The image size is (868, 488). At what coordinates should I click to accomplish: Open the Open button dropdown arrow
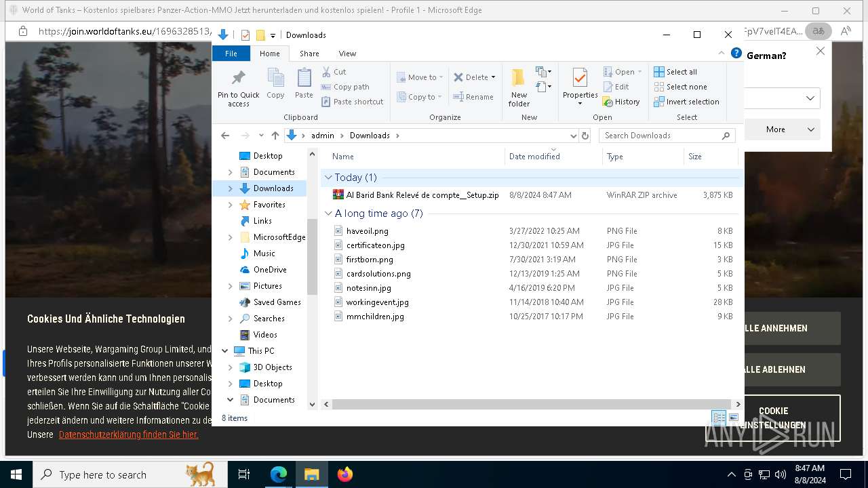639,72
